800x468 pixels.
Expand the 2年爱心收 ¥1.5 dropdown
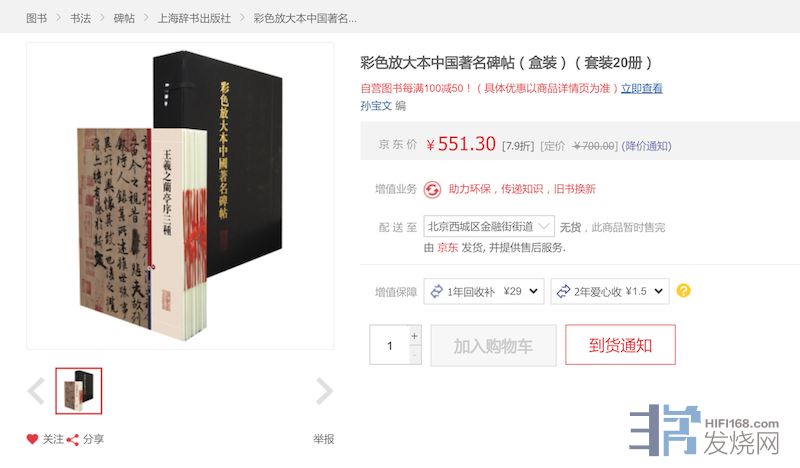point(610,291)
